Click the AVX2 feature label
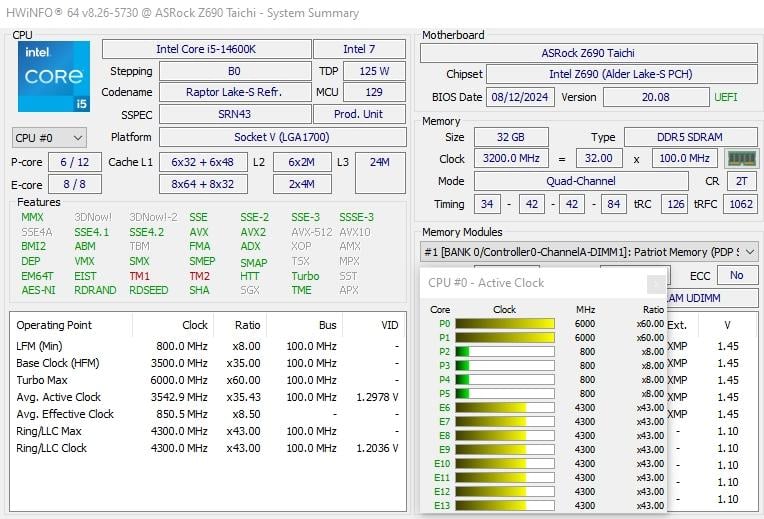 (253, 232)
